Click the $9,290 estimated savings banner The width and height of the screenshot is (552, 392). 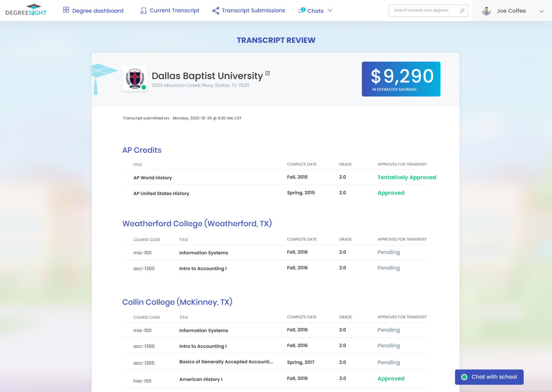(x=401, y=79)
